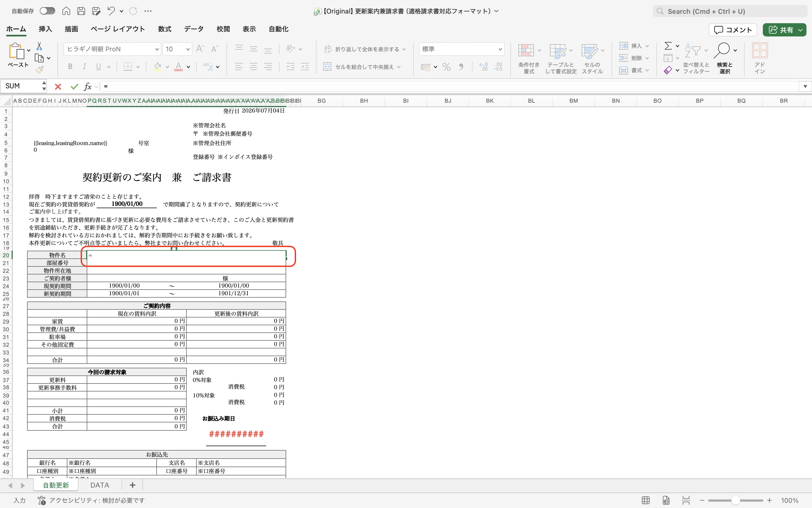Open the font size dropdown showing 10
The height and width of the screenshot is (508, 812).
(x=188, y=49)
